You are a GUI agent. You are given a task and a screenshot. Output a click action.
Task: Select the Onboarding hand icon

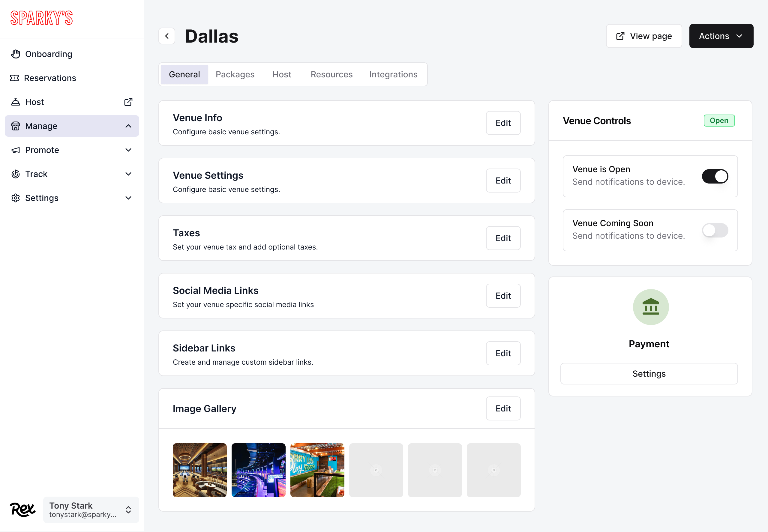pos(15,54)
